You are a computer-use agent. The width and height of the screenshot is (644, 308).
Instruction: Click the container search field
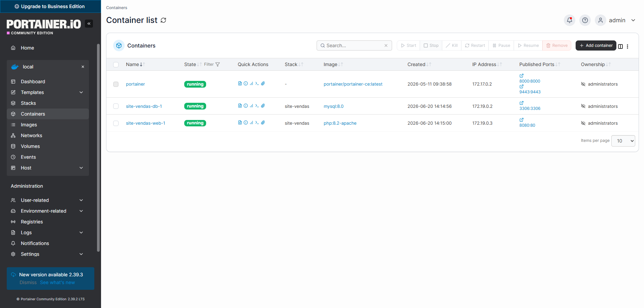pos(354,45)
